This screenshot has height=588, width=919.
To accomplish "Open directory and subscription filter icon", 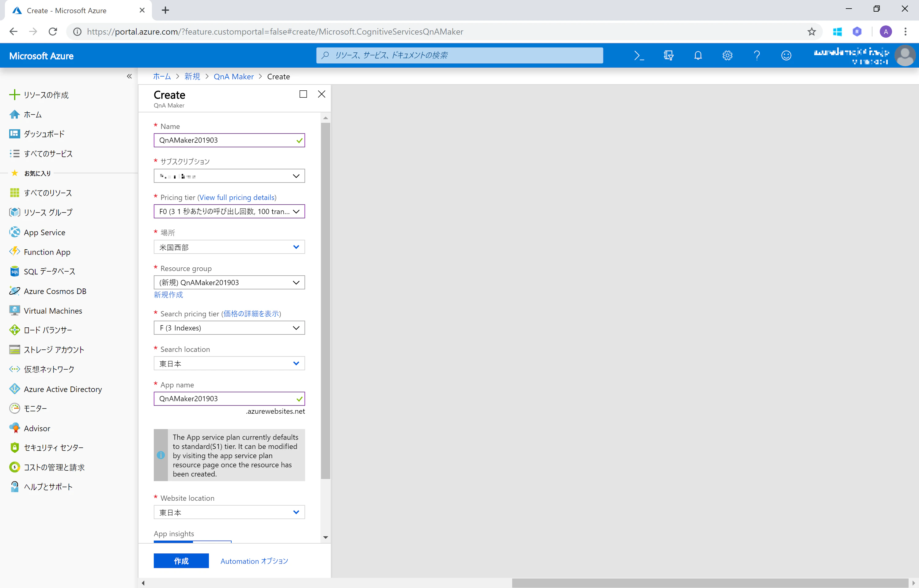I will click(668, 55).
